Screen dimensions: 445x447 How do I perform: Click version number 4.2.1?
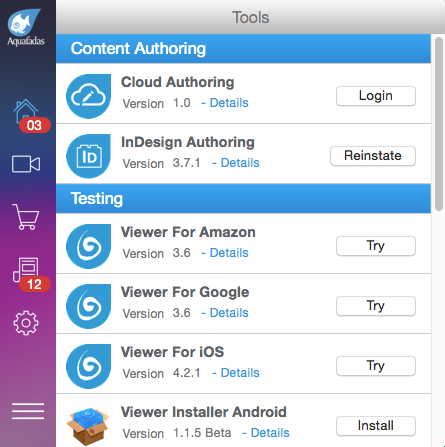(187, 373)
